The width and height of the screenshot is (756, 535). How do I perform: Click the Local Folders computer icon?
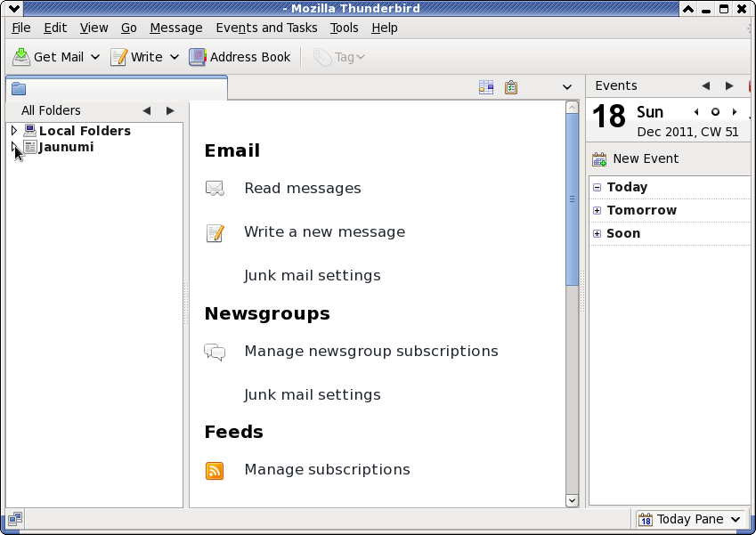point(30,131)
